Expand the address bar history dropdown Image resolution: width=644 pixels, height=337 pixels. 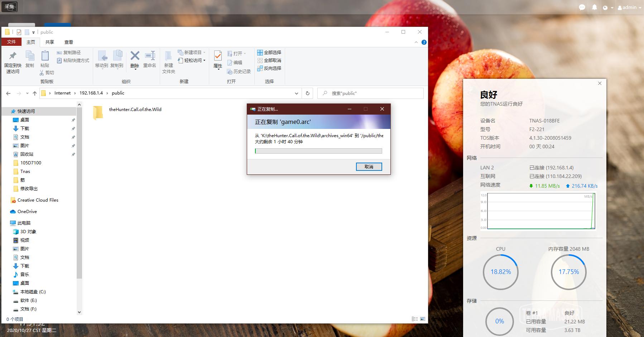coord(296,93)
